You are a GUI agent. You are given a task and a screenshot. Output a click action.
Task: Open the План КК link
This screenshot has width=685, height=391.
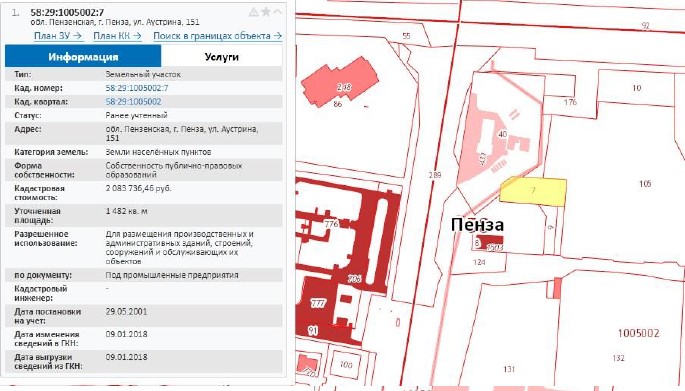[x=117, y=36]
